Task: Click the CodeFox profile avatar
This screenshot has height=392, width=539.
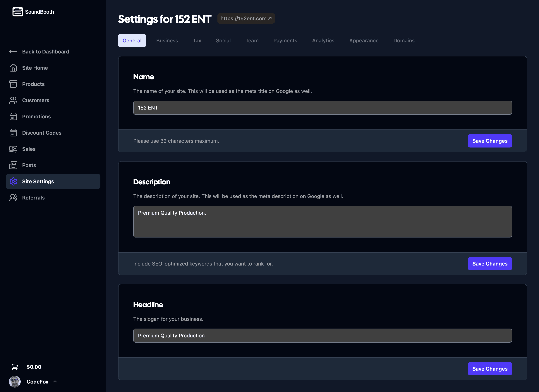Action: point(15,381)
